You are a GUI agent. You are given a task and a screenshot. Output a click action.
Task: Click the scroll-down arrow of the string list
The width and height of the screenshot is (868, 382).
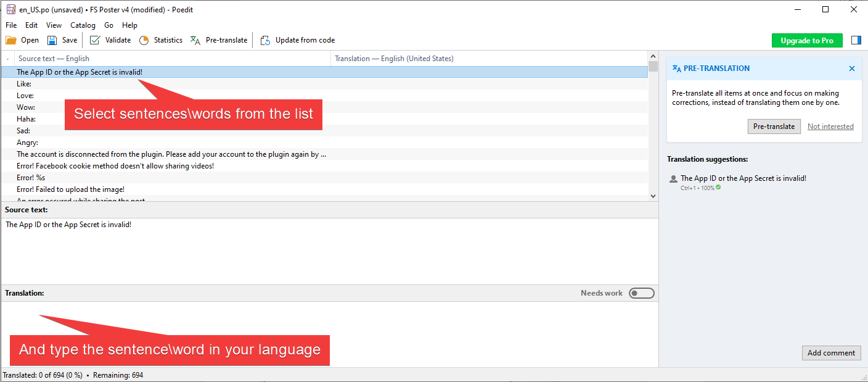[653, 196]
